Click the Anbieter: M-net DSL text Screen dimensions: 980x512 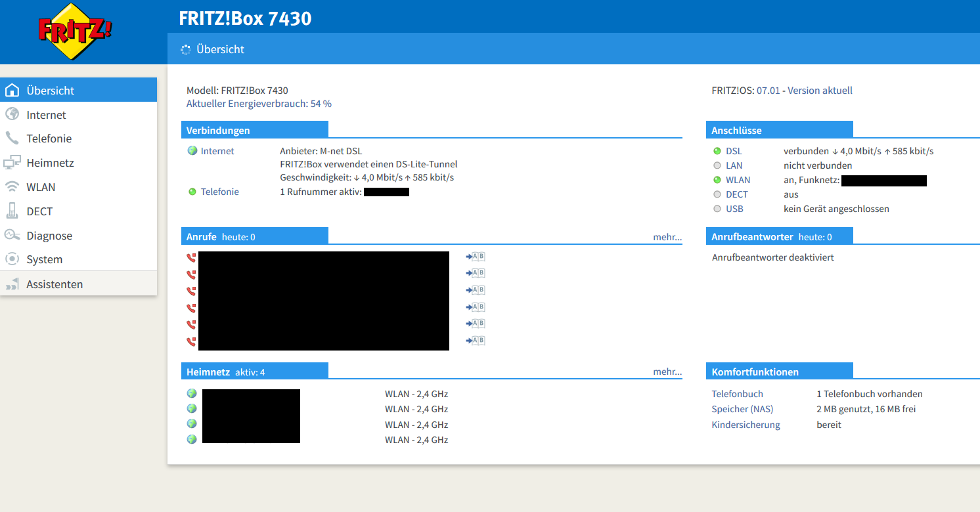(321, 151)
